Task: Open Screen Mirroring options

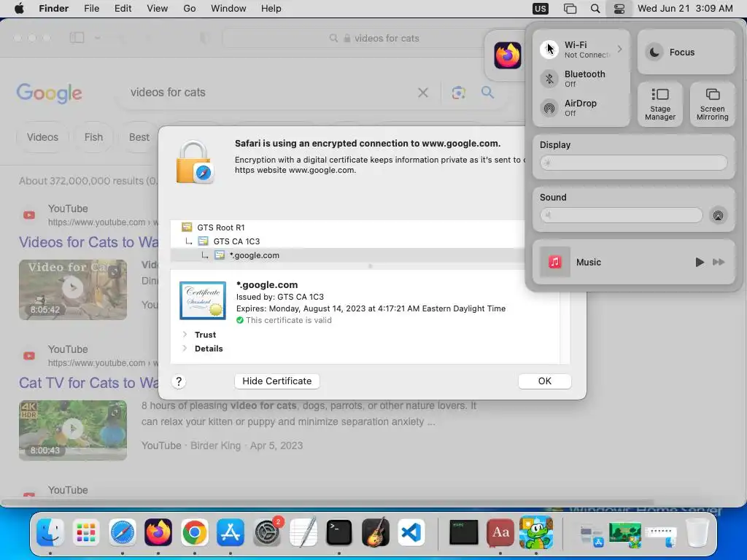Action: [712, 104]
